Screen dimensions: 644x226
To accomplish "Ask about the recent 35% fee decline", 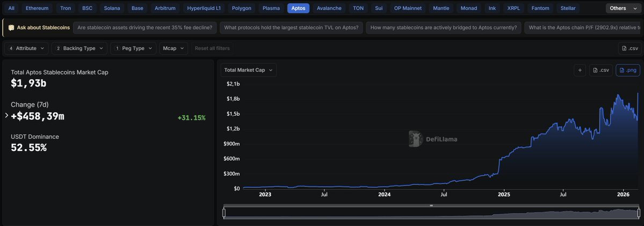I will pyautogui.click(x=144, y=27).
